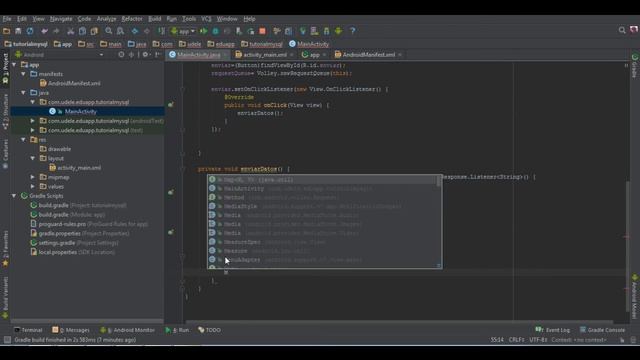Open the Terminal tool window button
The height and width of the screenshot is (360, 640).
tap(28, 330)
